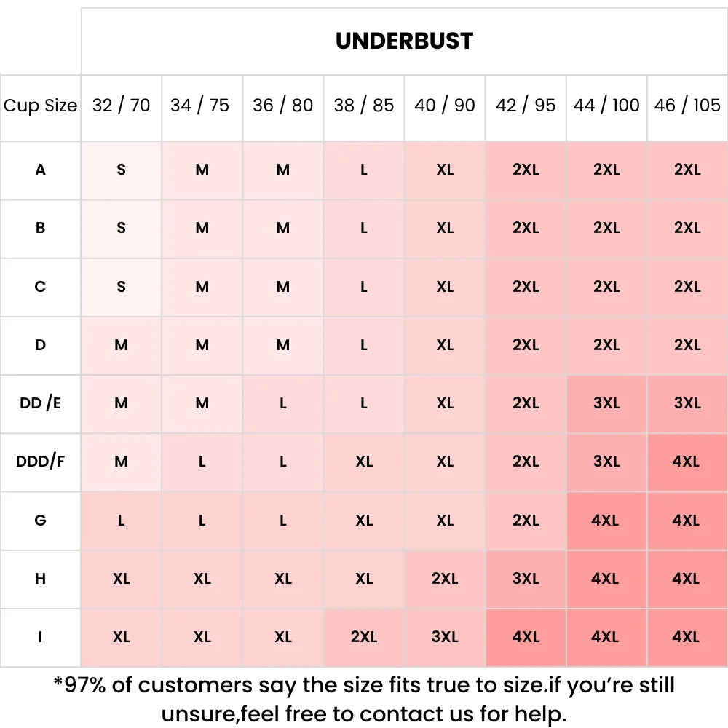
Task: Select the Cup Size column header
Action: pyautogui.click(x=40, y=106)
